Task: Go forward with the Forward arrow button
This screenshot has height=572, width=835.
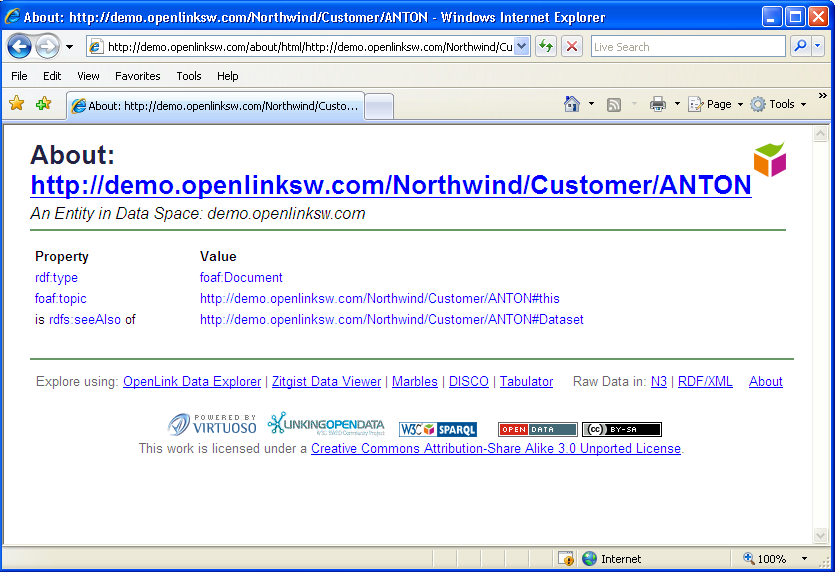Action: (x=47, y=47)
